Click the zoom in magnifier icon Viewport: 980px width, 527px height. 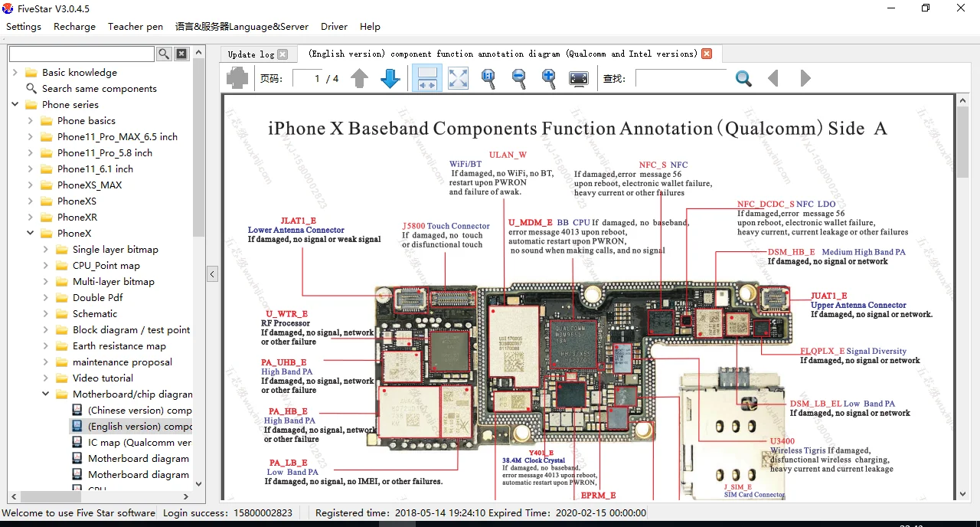click(548, 78)
